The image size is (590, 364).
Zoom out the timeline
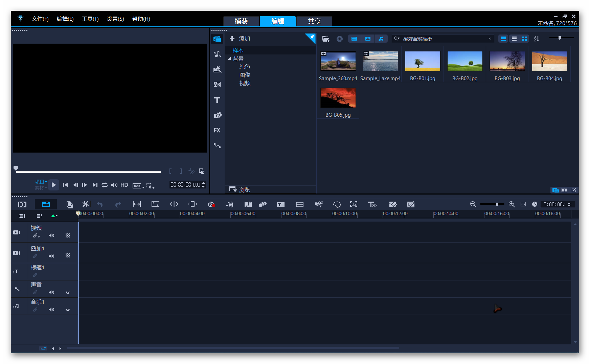point(473,204)
